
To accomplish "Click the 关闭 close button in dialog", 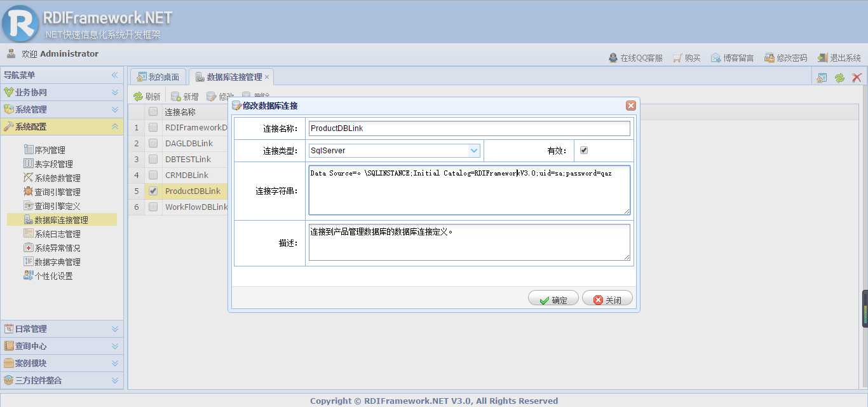I will 607,298.
